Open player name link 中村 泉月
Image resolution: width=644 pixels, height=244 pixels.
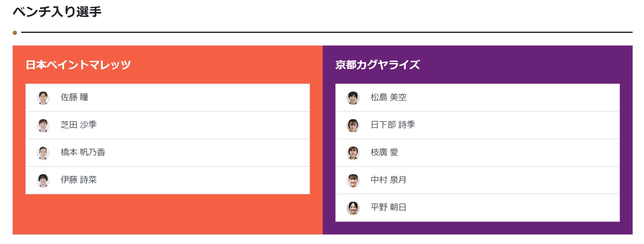point(388,180)
